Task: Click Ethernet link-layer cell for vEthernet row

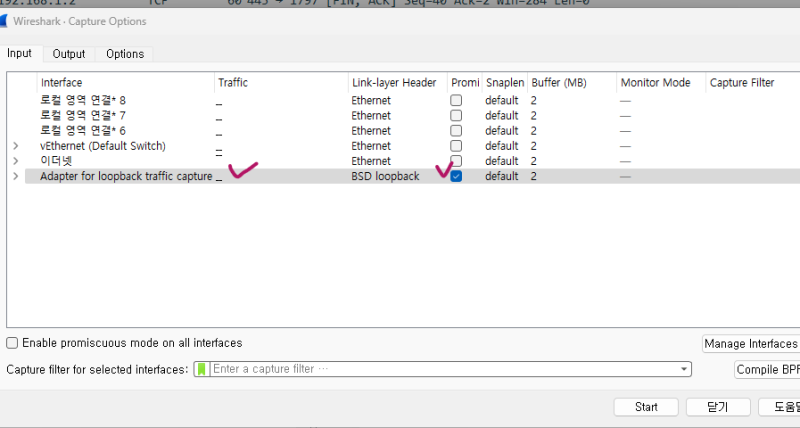Action: (371, 146)
